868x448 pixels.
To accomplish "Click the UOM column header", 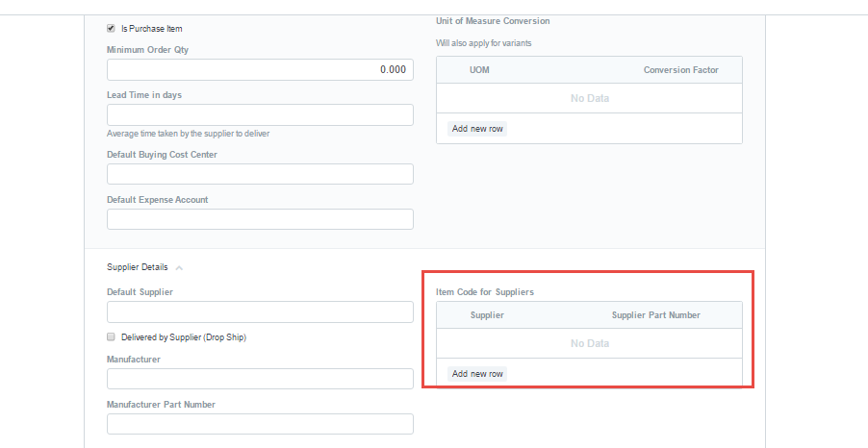I will coord(479,70).
